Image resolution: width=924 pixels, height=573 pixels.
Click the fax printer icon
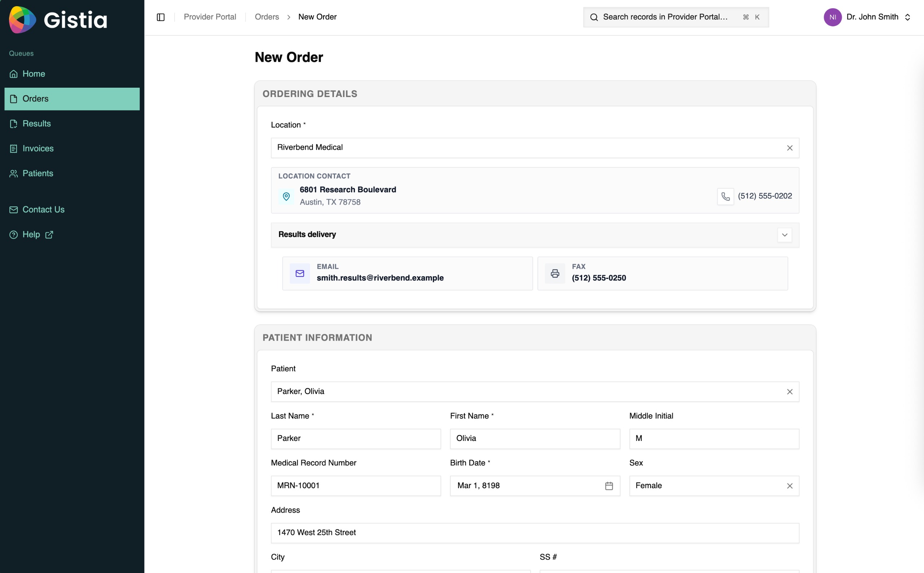(x=555, y=274)
